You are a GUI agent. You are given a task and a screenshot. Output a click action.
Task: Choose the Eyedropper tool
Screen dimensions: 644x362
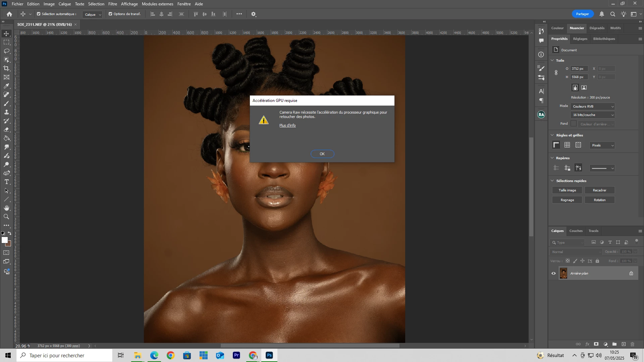pos(6,86)
